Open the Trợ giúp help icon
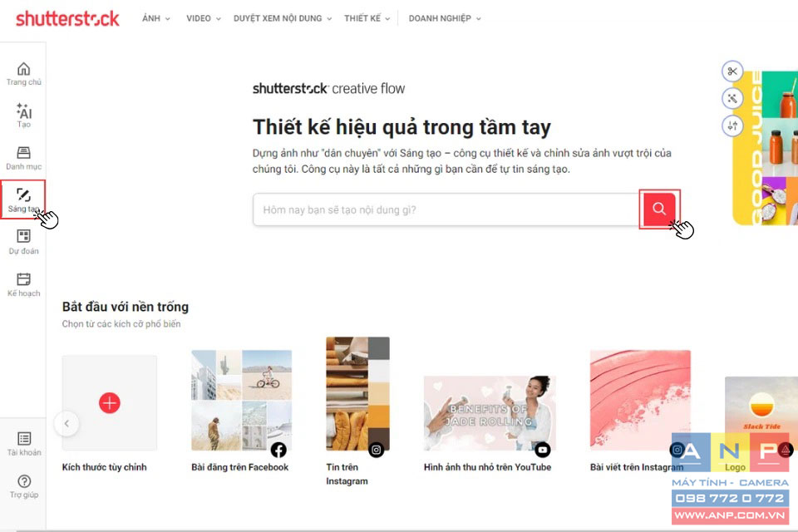798x532 pixels. click(x=24, y=486)
